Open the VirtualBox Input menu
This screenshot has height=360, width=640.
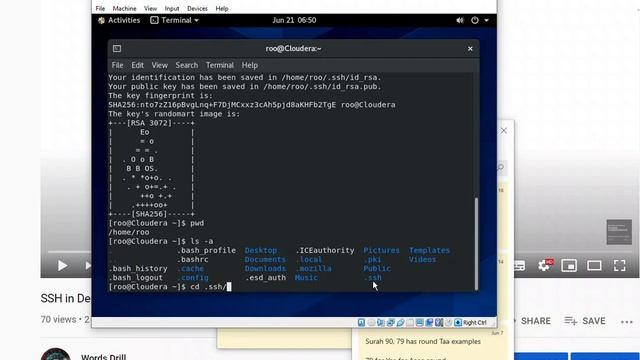pos(172,8)
